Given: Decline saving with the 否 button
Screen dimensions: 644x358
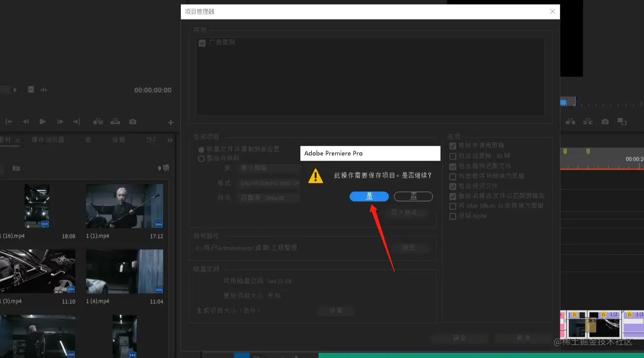Looking at the screenshot, I should coord(413,196).
